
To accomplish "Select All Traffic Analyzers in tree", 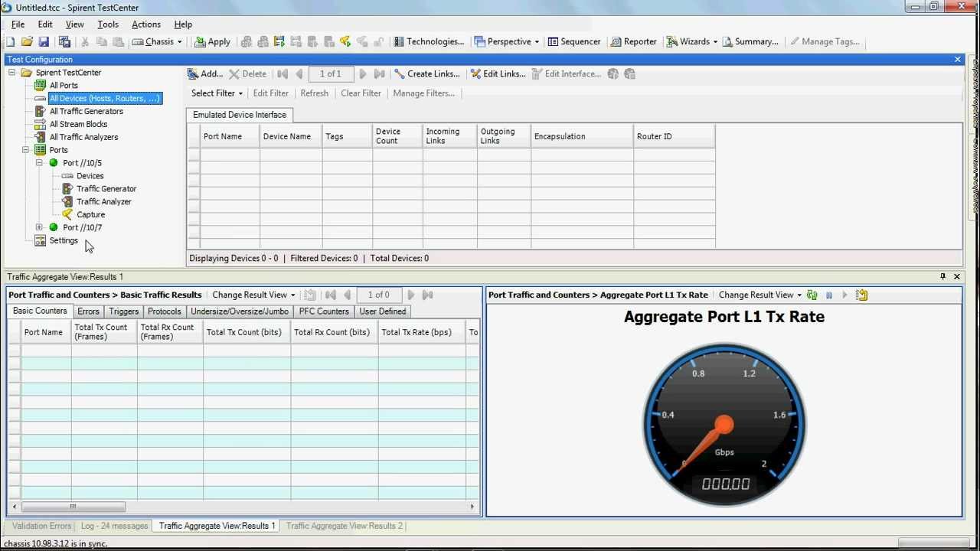I will [83, 137].
